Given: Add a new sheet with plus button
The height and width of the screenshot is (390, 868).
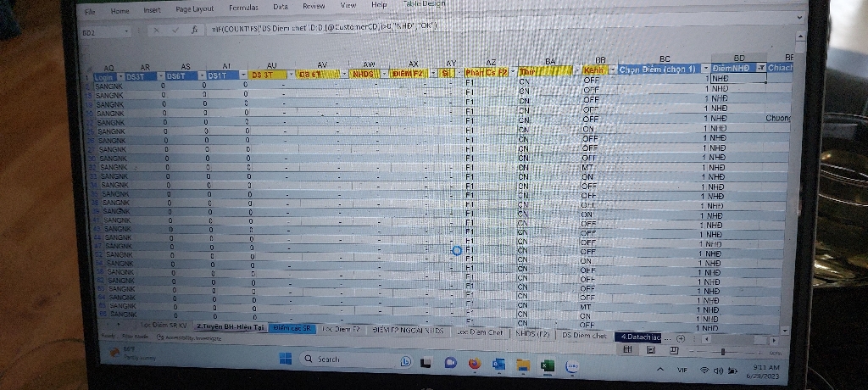Looking at the screenshot, I should coord(681,337).
